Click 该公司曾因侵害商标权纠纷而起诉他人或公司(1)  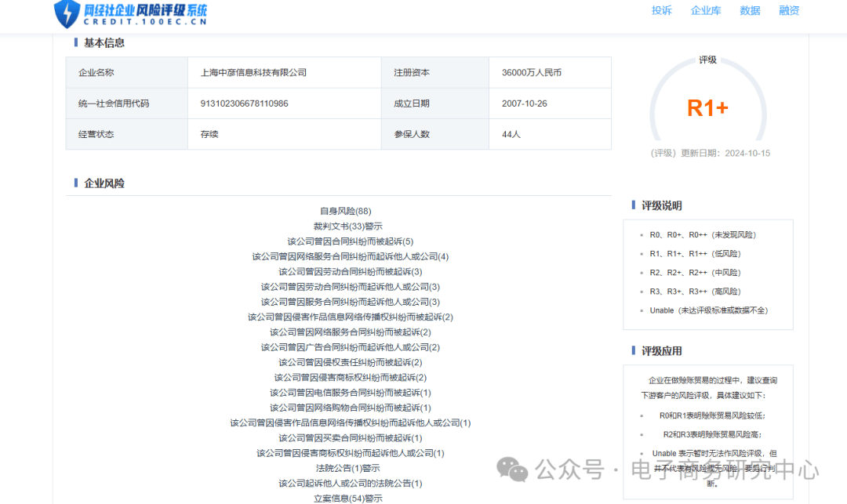coord(350,453)
